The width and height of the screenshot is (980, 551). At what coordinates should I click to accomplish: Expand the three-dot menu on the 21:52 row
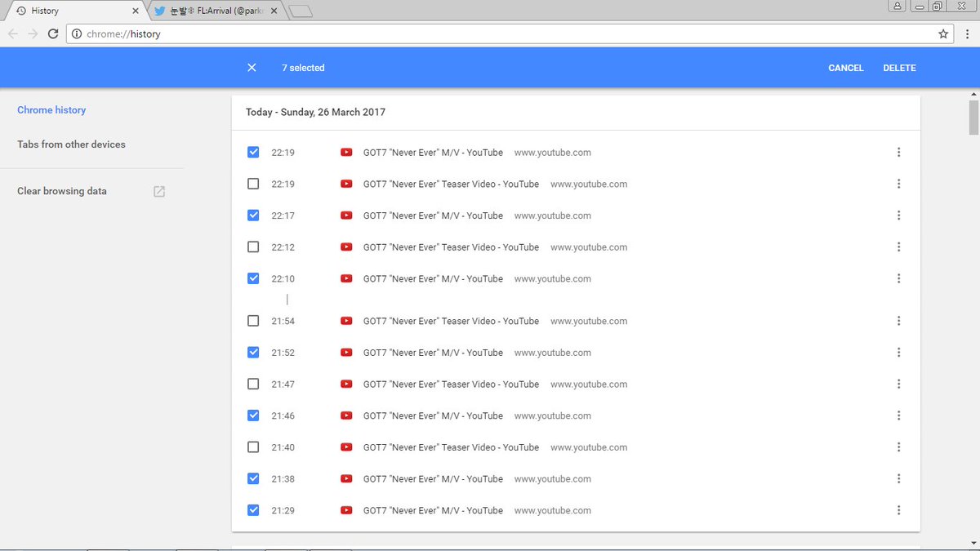coord(898,353)
